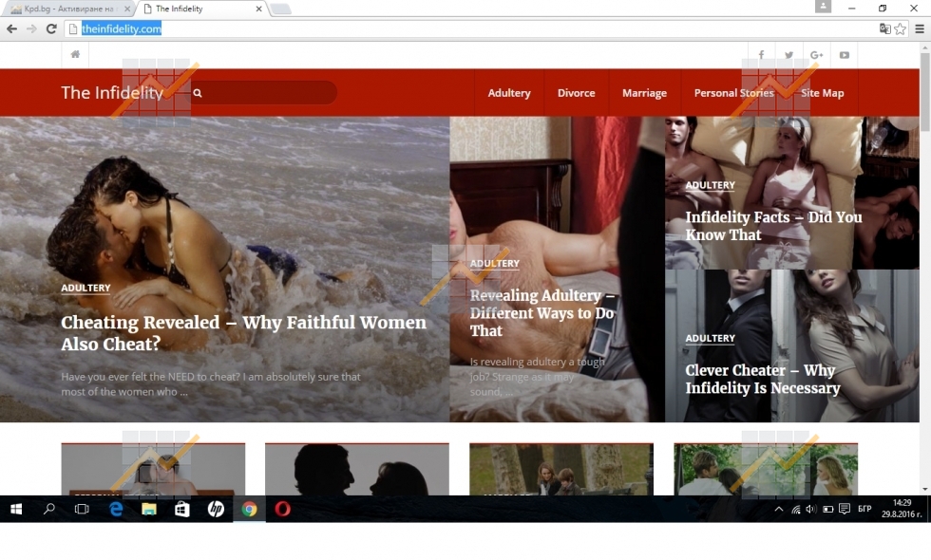Launch Microsoft Edge from the taskbar
This screenshot has width=931, height=560.
(116, 509)
